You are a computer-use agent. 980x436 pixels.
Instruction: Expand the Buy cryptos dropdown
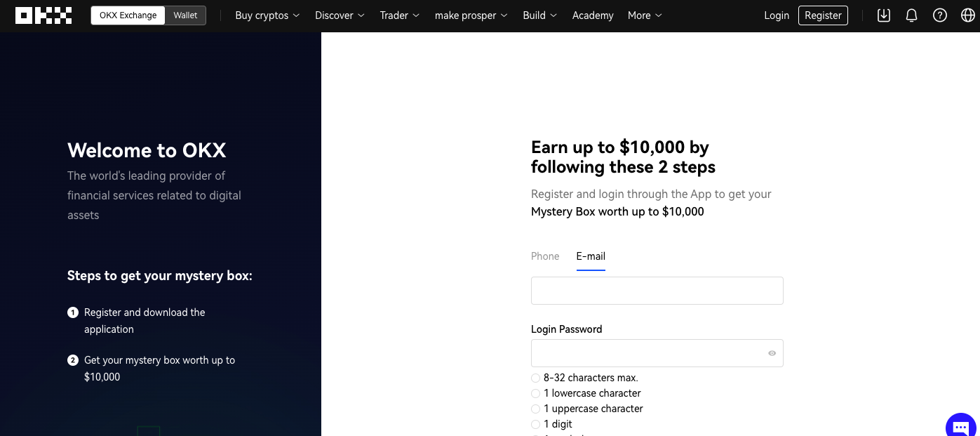[267, 15]
